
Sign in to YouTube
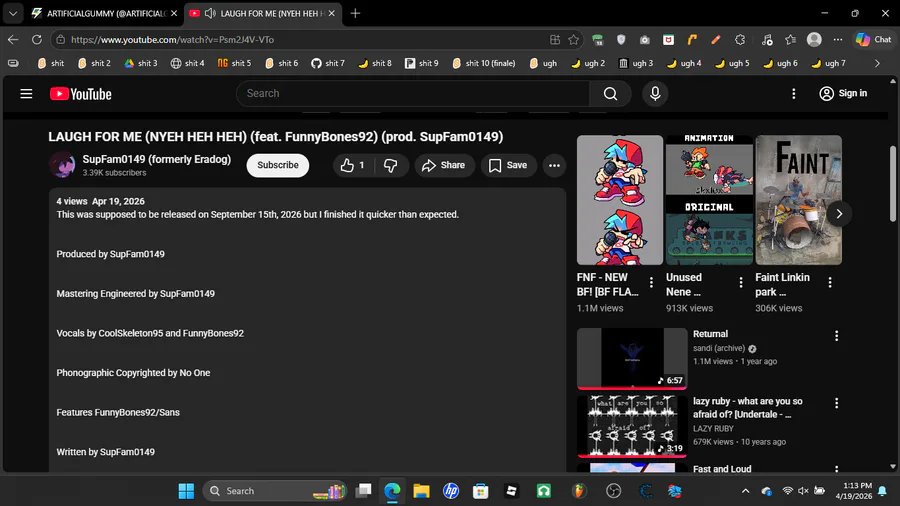[843, 94]
